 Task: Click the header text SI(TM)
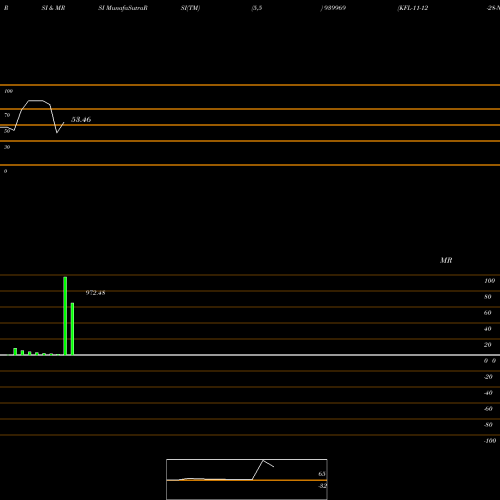coord(190,8)
